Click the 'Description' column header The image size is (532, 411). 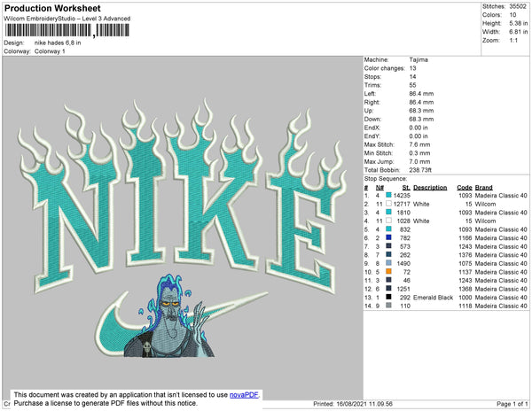tap(430, 188)
